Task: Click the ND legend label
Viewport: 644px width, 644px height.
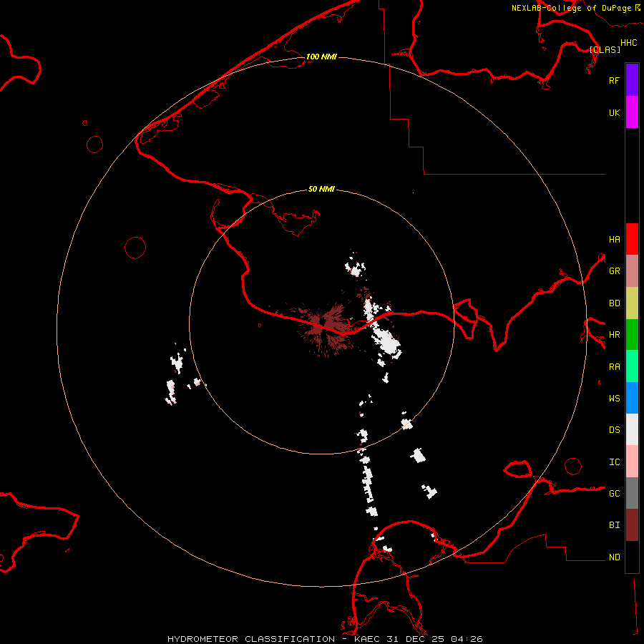Action: pyautogui.click(x=614, y=557)
